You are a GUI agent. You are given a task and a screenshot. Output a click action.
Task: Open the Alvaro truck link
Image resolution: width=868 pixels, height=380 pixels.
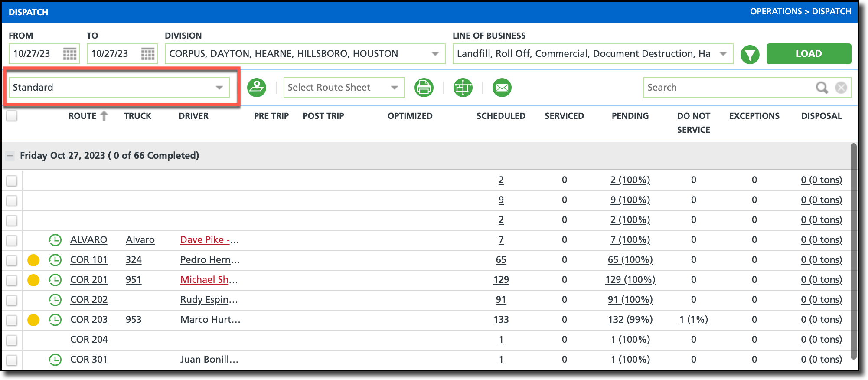coord(140,240)
